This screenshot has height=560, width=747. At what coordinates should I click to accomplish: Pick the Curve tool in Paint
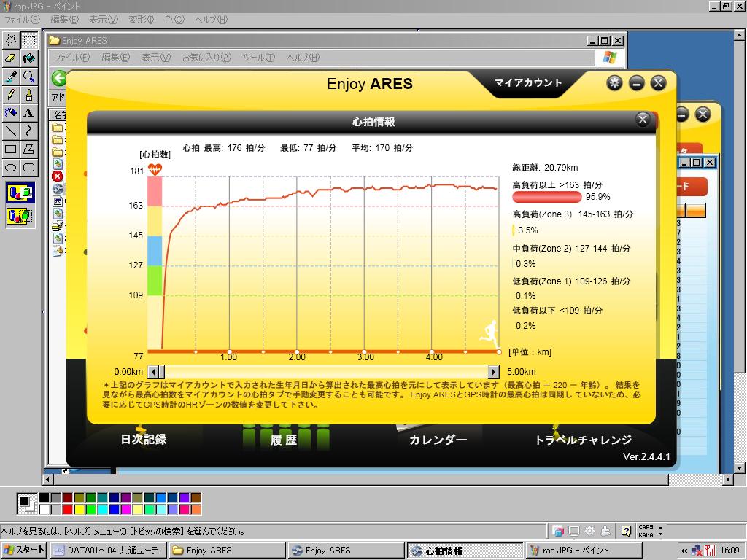(29, 131)
